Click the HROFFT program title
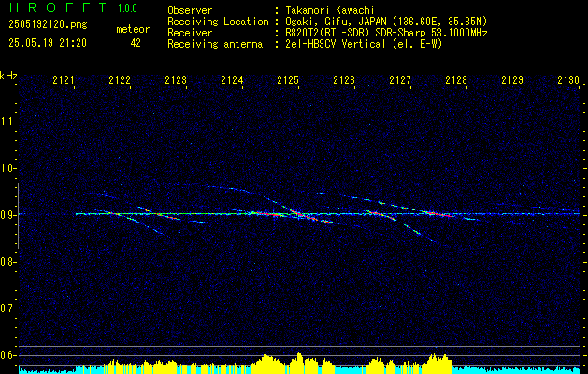This screenshot has height=374, width=588. 58,7
